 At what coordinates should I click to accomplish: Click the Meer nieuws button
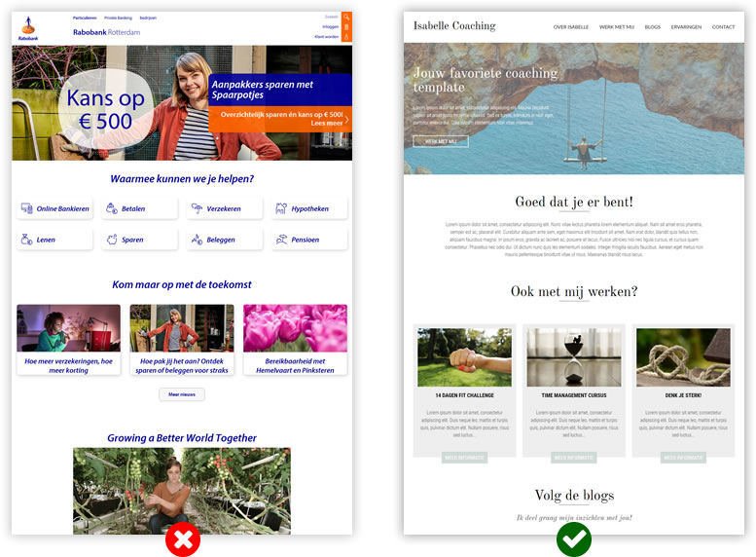182,394
